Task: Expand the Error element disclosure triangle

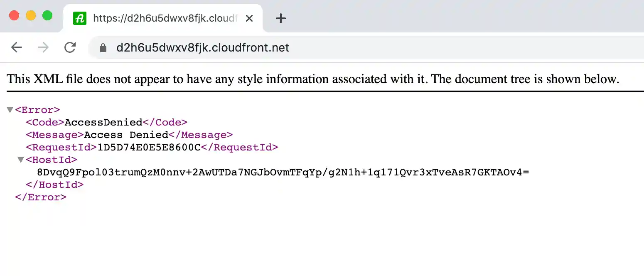Action: tap(9, 109)
